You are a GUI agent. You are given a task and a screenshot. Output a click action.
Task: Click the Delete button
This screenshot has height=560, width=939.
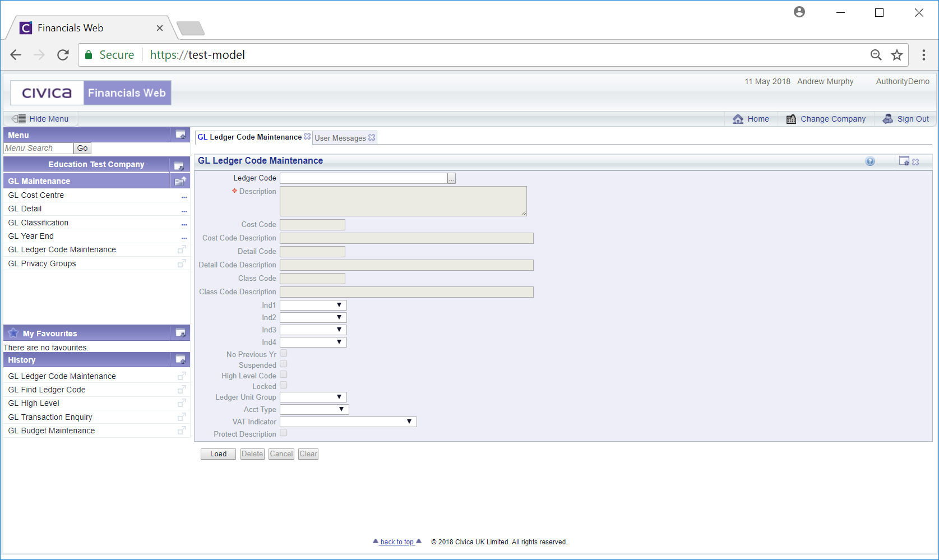click(252, 454)
